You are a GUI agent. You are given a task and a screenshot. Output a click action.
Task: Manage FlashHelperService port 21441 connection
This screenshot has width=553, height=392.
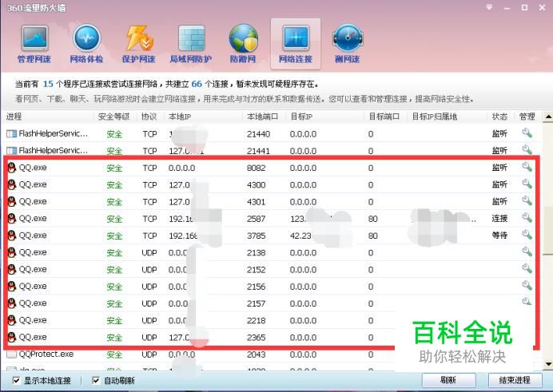tap(527, 149)
